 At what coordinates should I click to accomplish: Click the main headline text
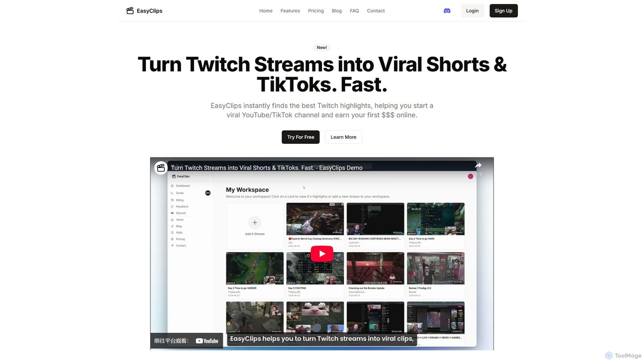(322, 74)
